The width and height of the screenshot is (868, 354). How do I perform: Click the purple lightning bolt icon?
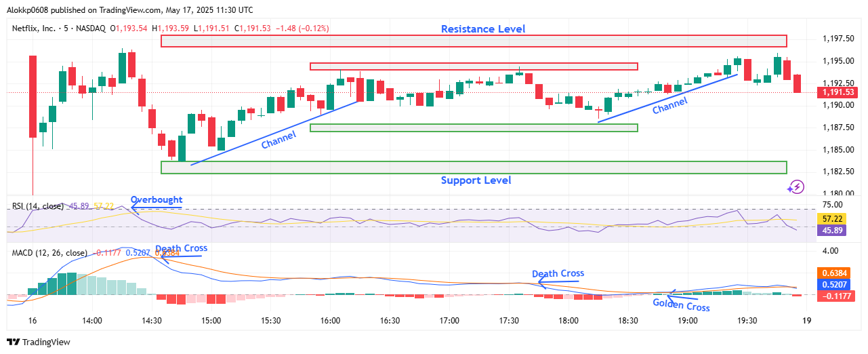(x=795, y=186)
